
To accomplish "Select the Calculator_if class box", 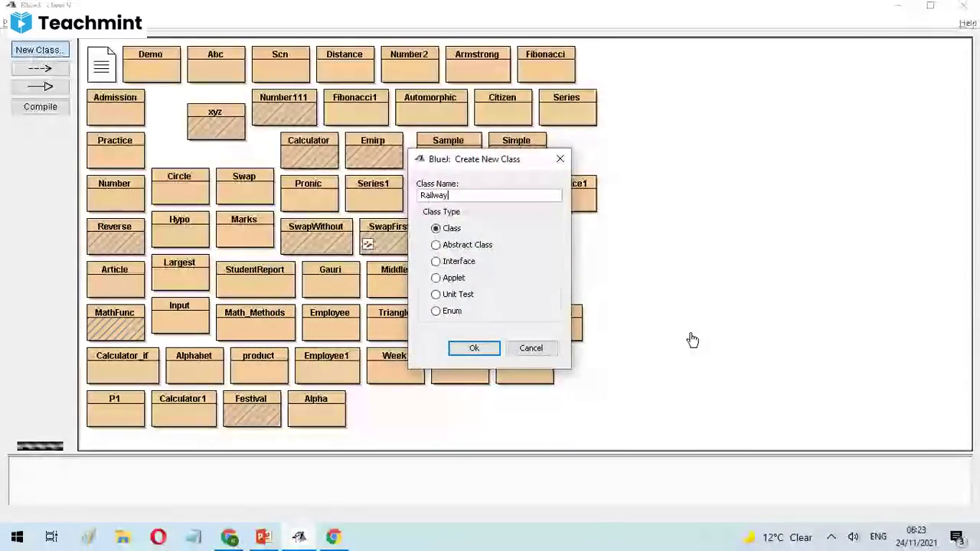I will 122,366.
